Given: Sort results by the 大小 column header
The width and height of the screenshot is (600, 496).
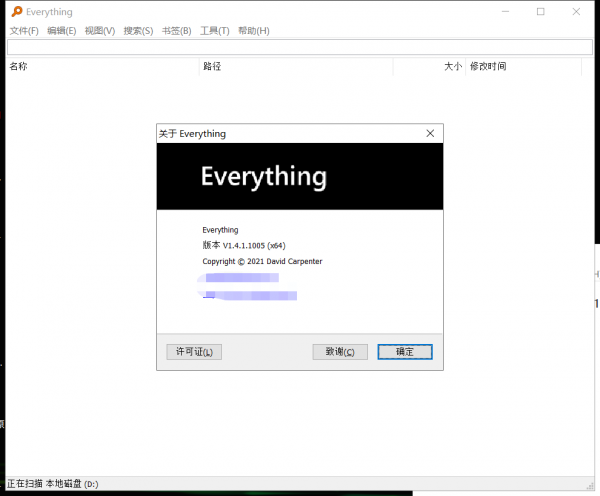Looking at the screenshot, I should pyautogui.click(x=430, y=67).
